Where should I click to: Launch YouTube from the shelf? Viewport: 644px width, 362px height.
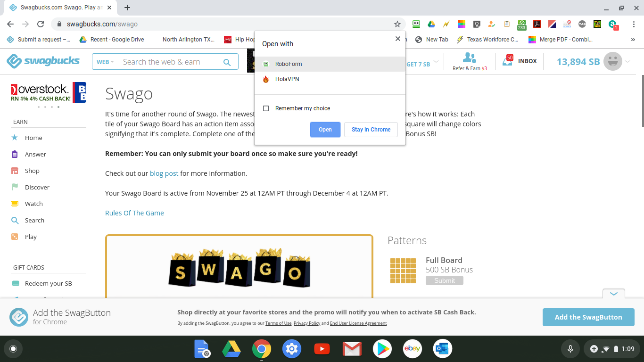click(322, 349)
